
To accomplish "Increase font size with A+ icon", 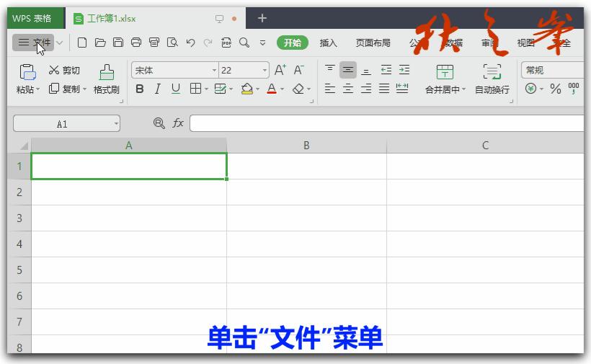I will 280,70.
